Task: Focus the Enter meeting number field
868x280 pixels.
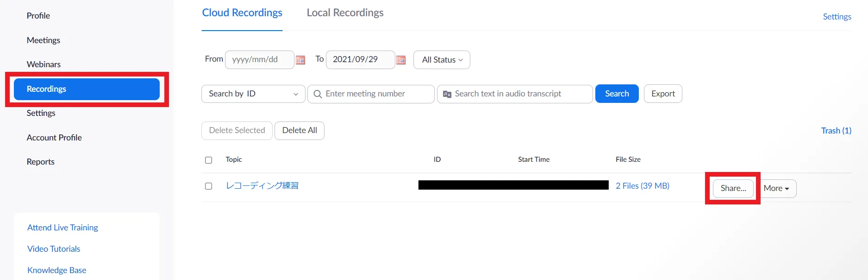Action: 371,94
